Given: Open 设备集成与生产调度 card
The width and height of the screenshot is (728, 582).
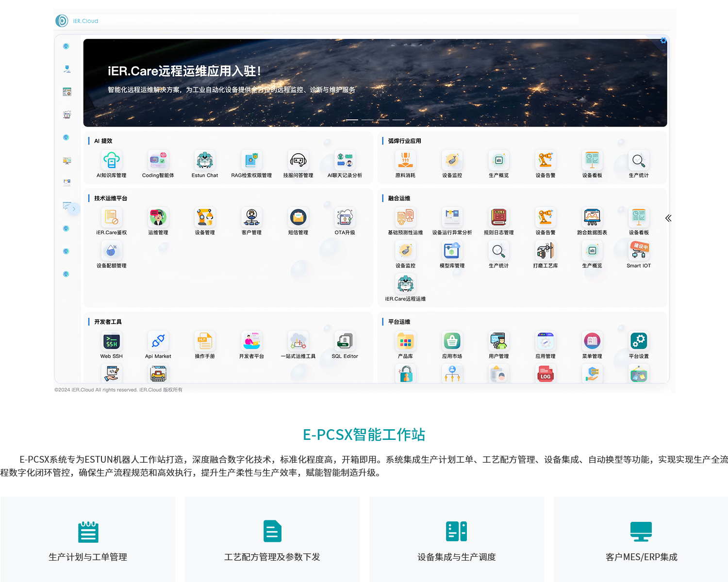Looking at the screenshot, I should click(x=457, y=539).
